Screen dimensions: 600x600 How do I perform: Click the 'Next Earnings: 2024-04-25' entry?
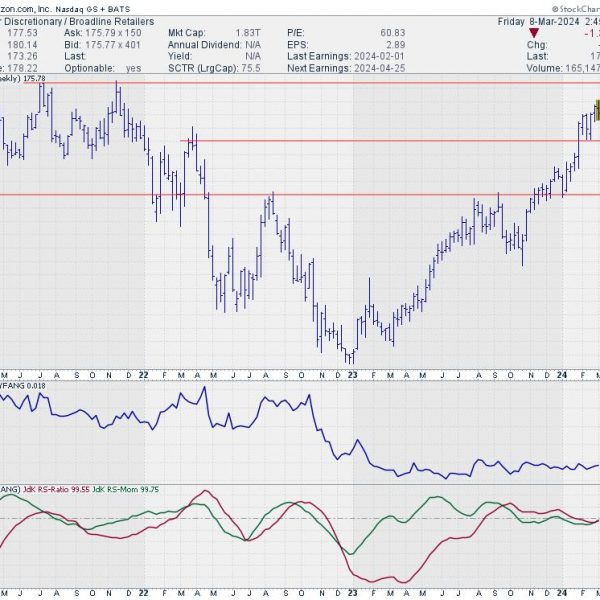coord(346,68)
